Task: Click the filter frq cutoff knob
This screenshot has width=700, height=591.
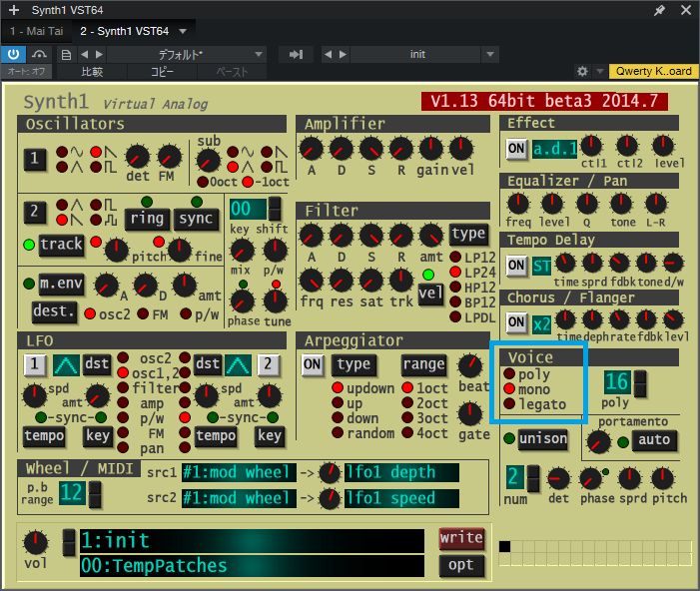Action: click(311, 280)
